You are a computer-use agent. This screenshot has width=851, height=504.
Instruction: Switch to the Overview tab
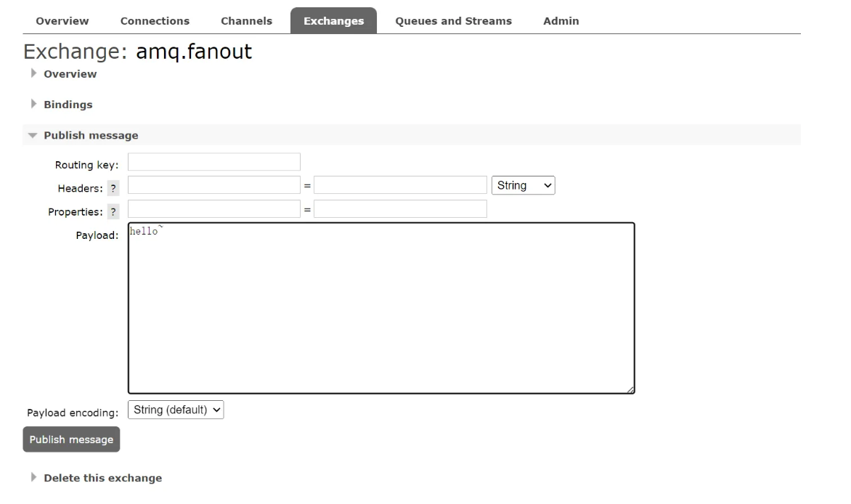(62, 21)
